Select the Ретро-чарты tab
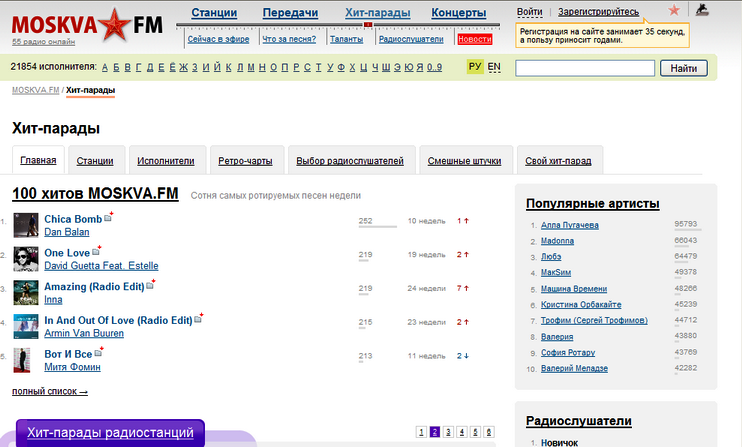Viewport: 742px width, 447px height. click(x=245, y=161)
